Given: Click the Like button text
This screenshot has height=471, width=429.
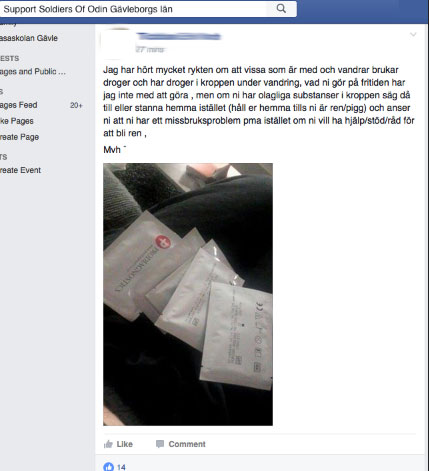Looking at the screenshot, I should click(125, 444).
